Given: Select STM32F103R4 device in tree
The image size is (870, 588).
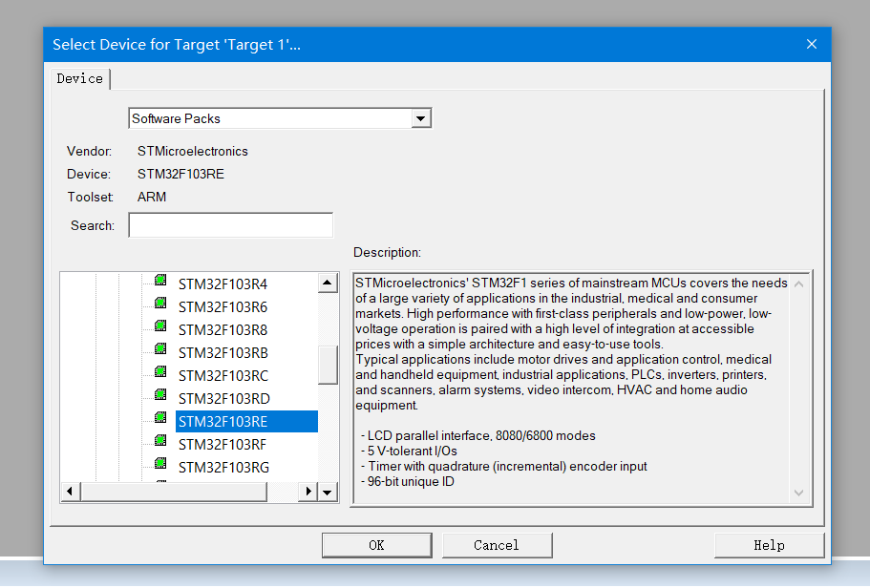Looking at the screenshot, I should pos(223,284).
